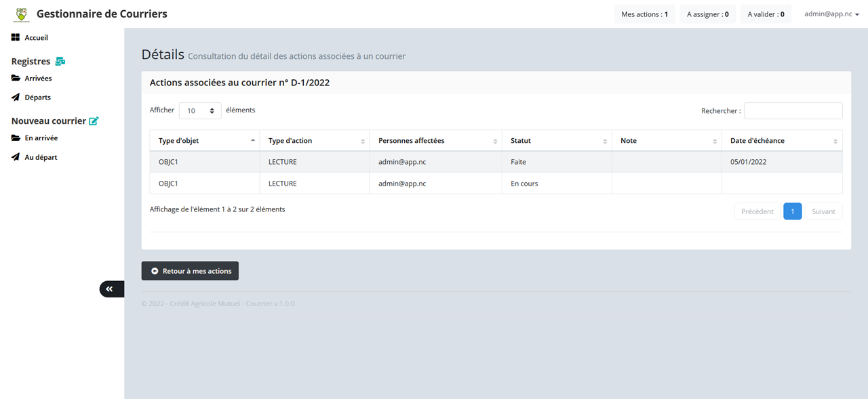868x399 pixels.
Task: Open the Accueil dashboard page
Action: click(36, 38)
